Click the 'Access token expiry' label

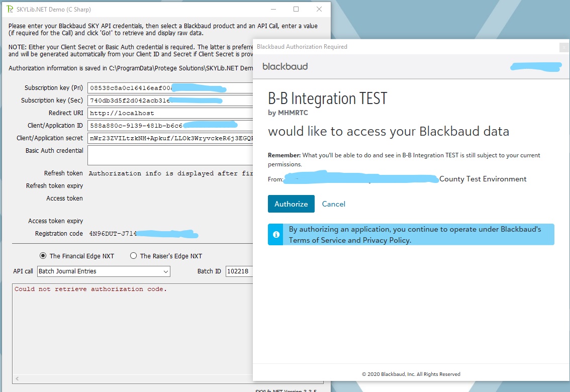(56, 221)
